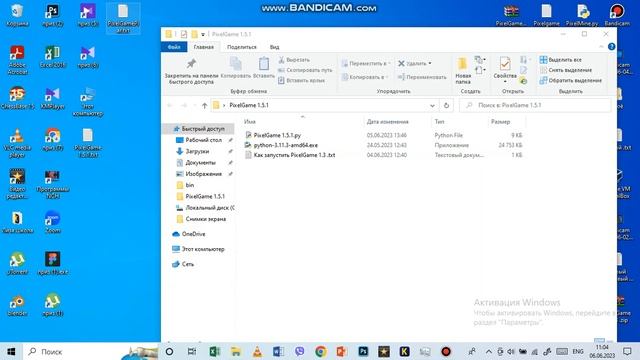Open the bin folder in sidebar
Screen dimensions: 640x360
[189, 185]
